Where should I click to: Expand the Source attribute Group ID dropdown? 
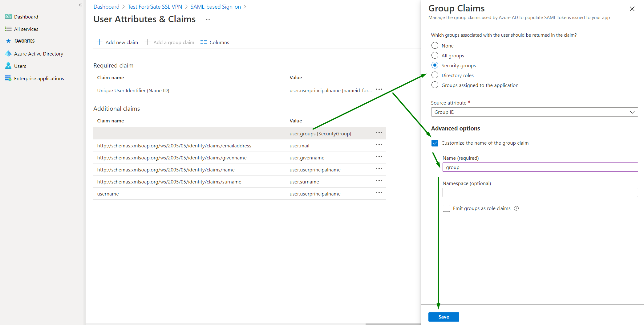[x=534, y=112]
